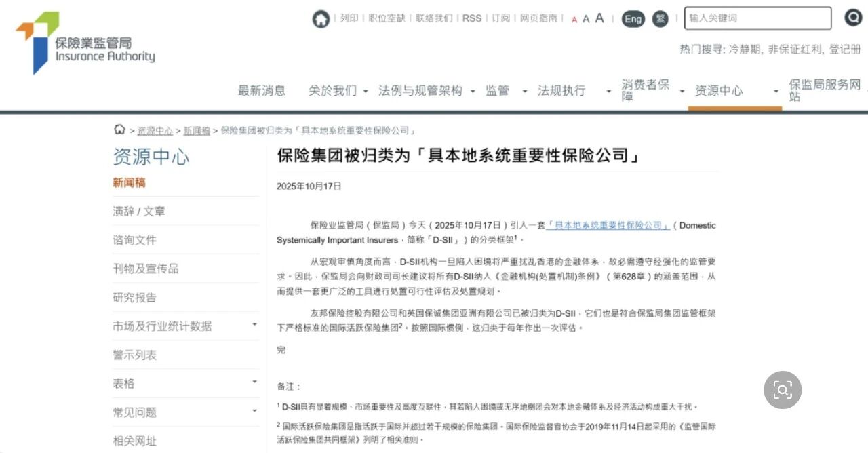This screenshot has height=453, width=868.
Task: Expand the 常见问题 sidebar section
Action: (x=254, y=411)
